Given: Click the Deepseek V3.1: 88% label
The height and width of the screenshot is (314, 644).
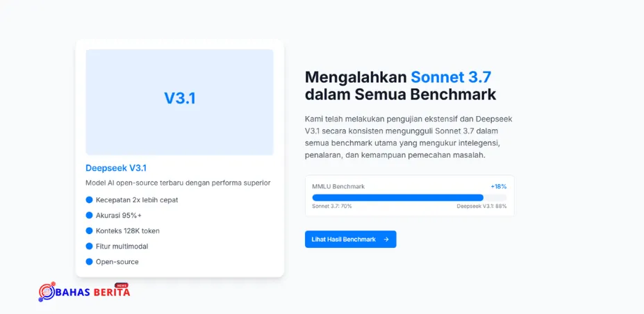Looking at the screenshot, I should click(x=481, y=206).
